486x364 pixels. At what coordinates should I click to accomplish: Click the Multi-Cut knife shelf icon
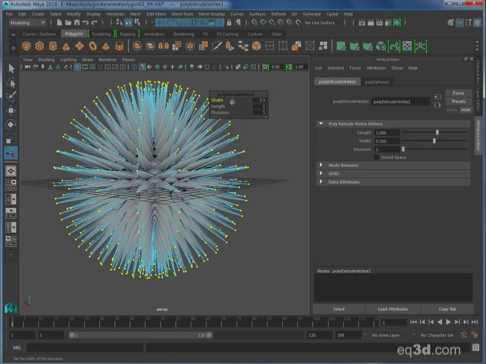(217, 46)
